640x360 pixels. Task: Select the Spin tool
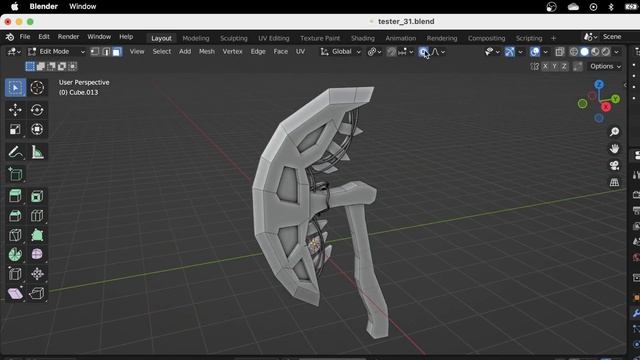click(16, 254)
